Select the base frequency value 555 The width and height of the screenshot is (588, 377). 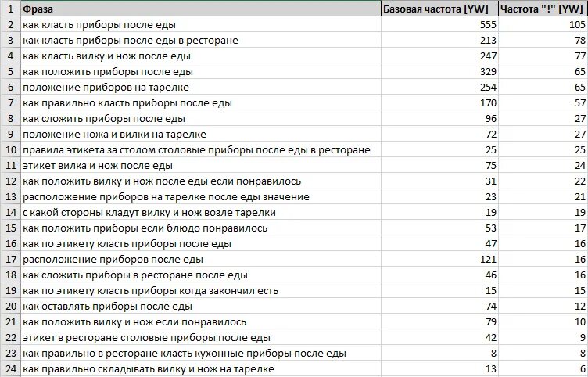click(488, 25)
